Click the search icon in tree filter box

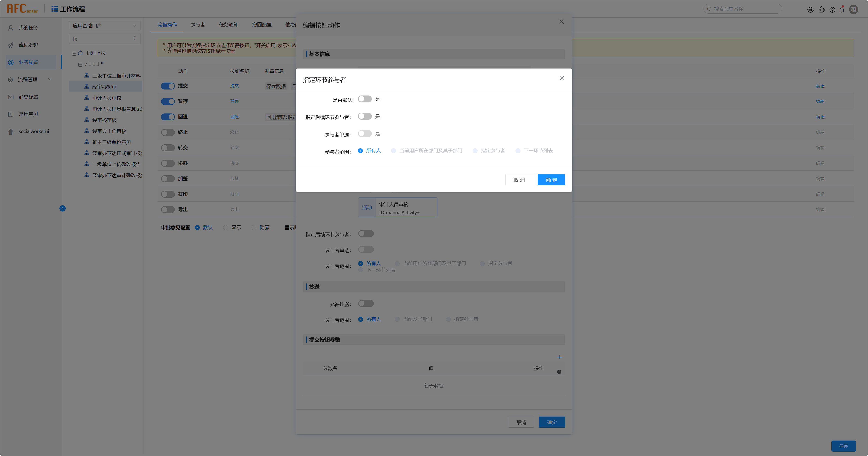click(135, 39)
